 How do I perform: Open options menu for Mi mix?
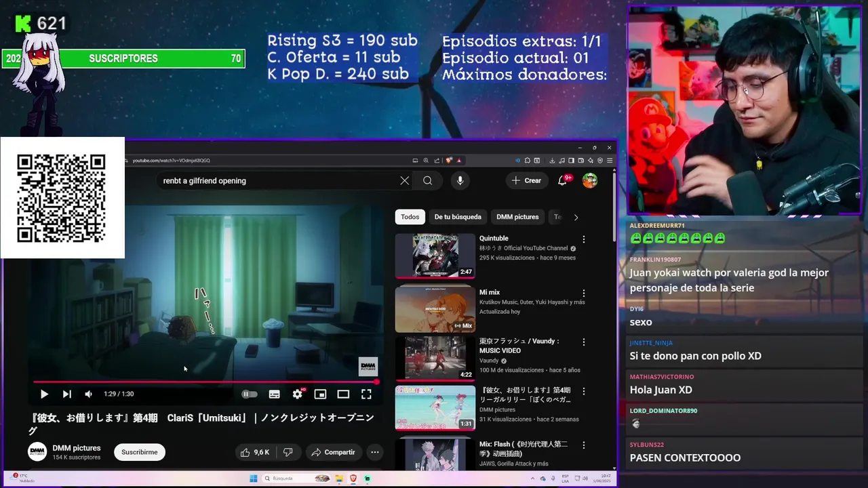[583, 293]
